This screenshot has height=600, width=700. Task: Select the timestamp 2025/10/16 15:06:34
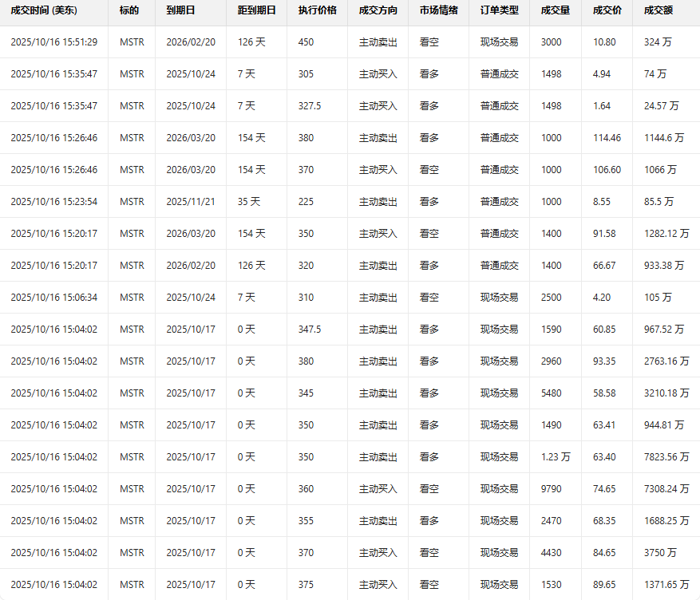(x=54, y=298)
